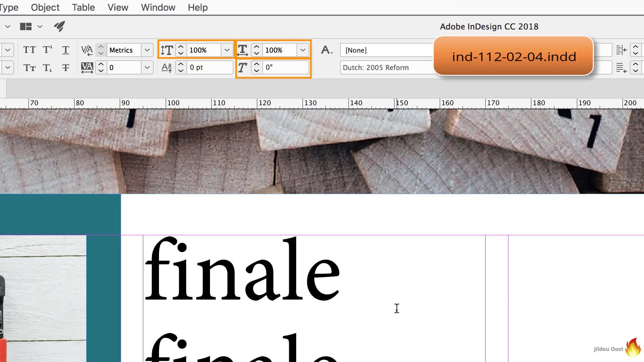Image resolution: width=644 pixels, height=362 pixels.
Task: Click the First Line Indent icon
Action: click(622, 68)
